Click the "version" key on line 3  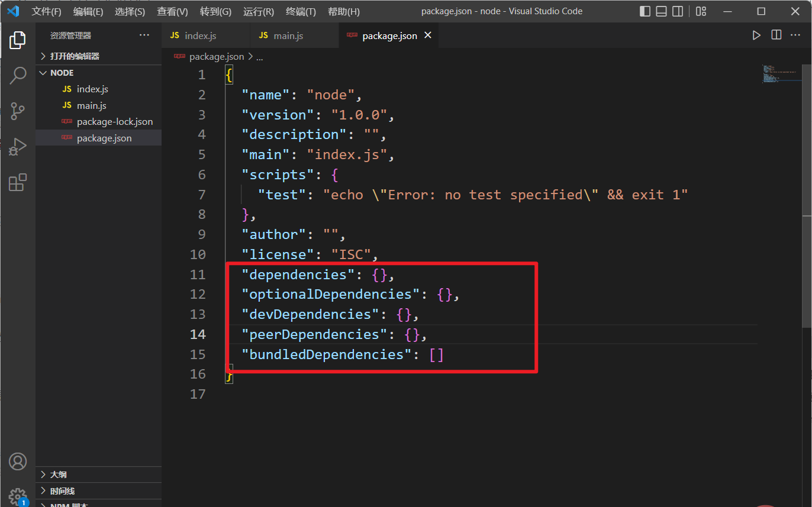click(x=278, y=115)
